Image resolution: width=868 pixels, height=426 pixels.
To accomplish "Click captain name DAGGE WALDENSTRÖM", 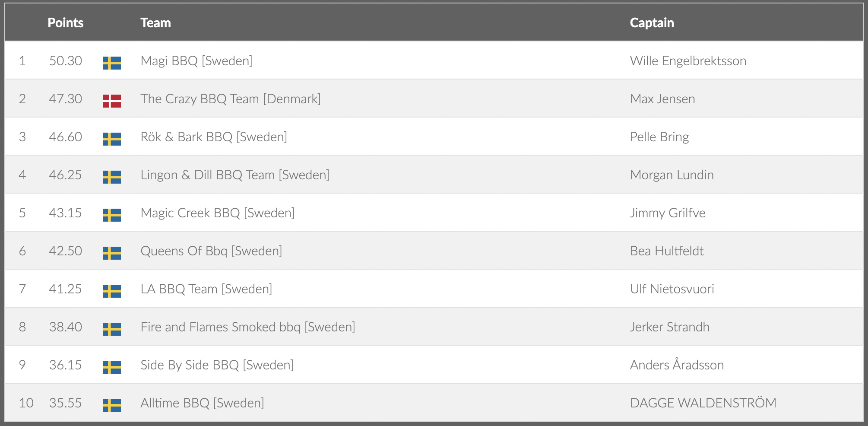I will tap(703, 403).
